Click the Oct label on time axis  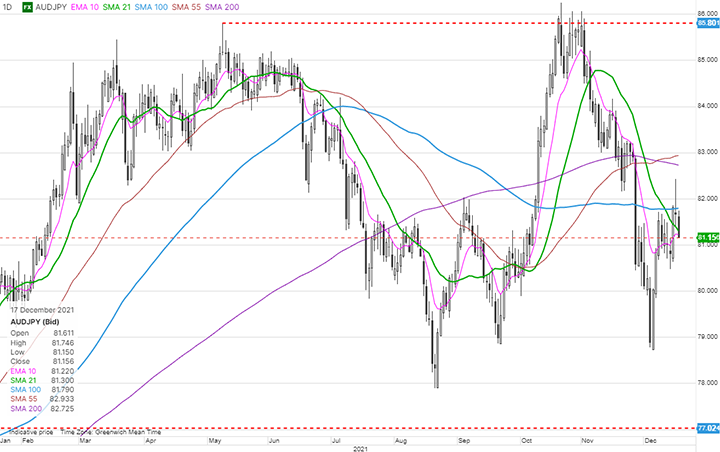(x=526, y=441)
